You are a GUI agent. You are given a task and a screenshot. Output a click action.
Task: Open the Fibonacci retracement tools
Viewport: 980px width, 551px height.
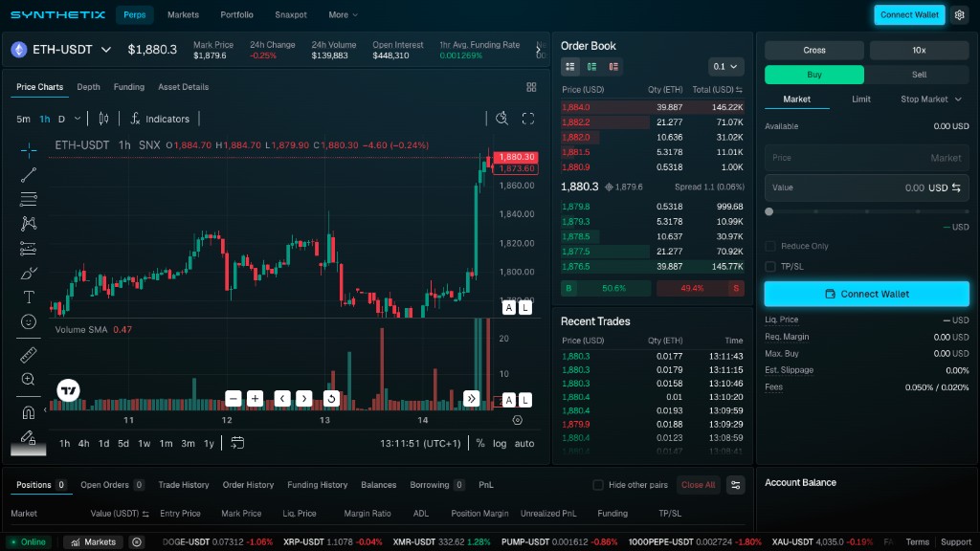click(x=28, y=199)
